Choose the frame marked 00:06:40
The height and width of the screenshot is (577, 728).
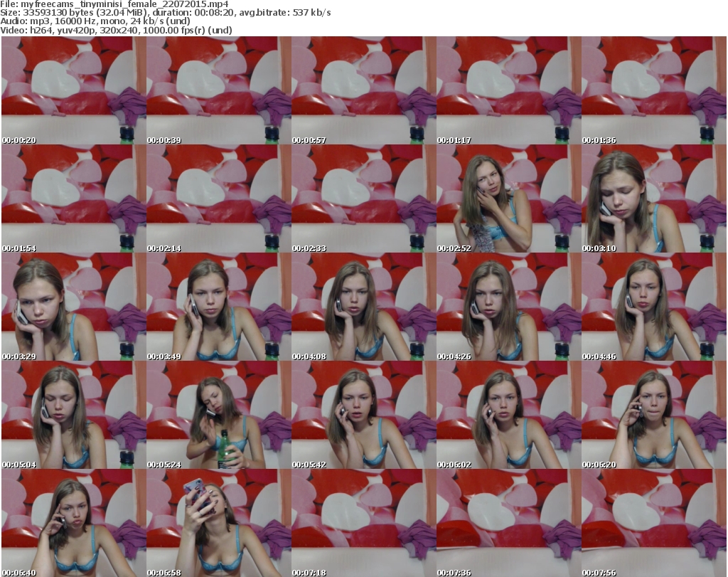(74, 523)
